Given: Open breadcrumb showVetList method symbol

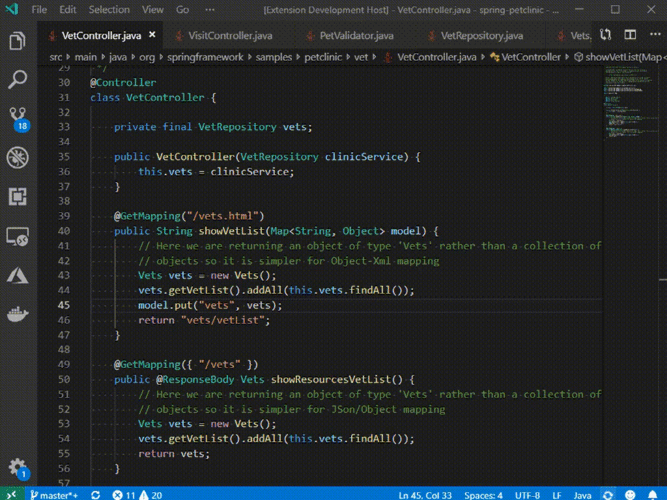Looking at the screenshot, I should click(619, 57).
